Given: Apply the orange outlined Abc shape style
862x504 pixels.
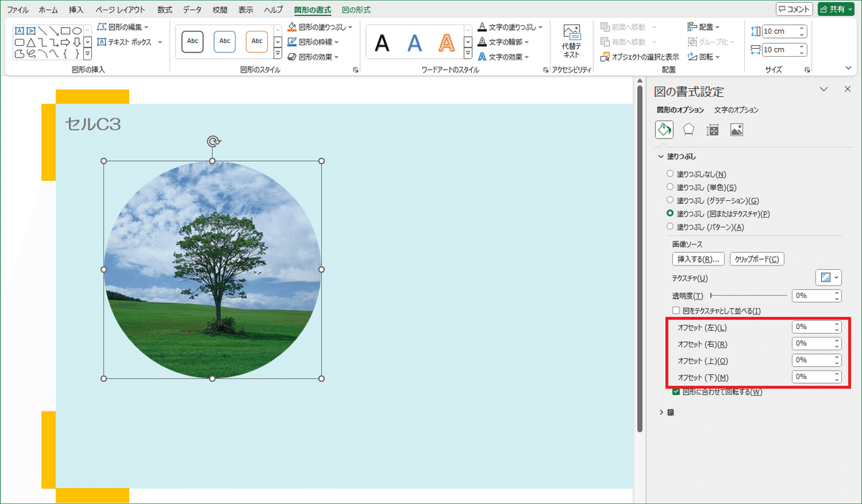Looking at the screenshot, I should pos(256,42).
